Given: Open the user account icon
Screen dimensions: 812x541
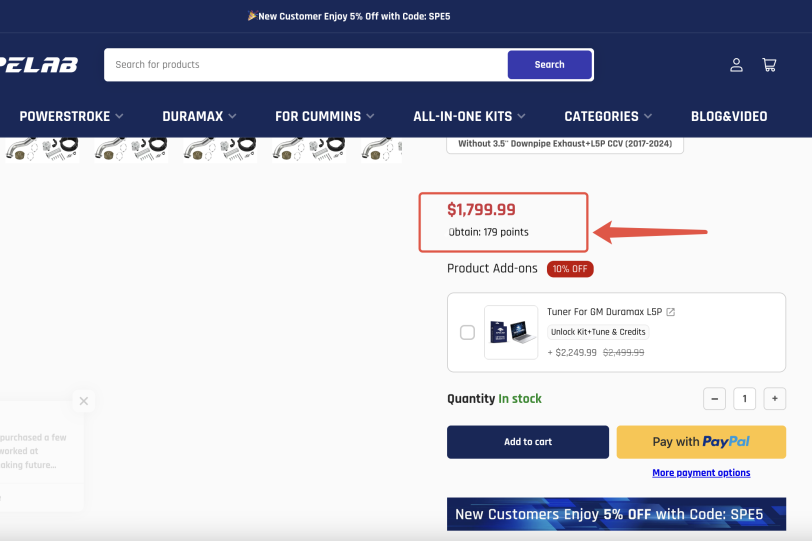Looking at the screenshot, I should (x=736, y=65).
